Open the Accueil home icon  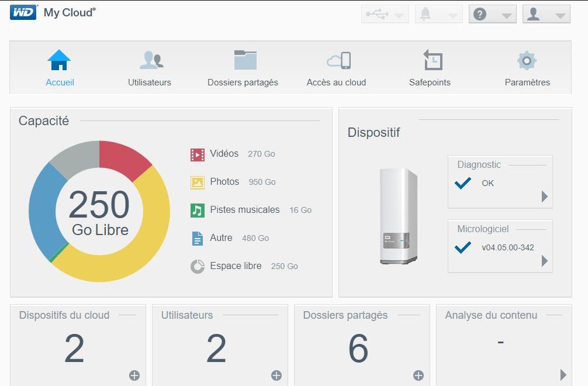[x=59, y=60]
